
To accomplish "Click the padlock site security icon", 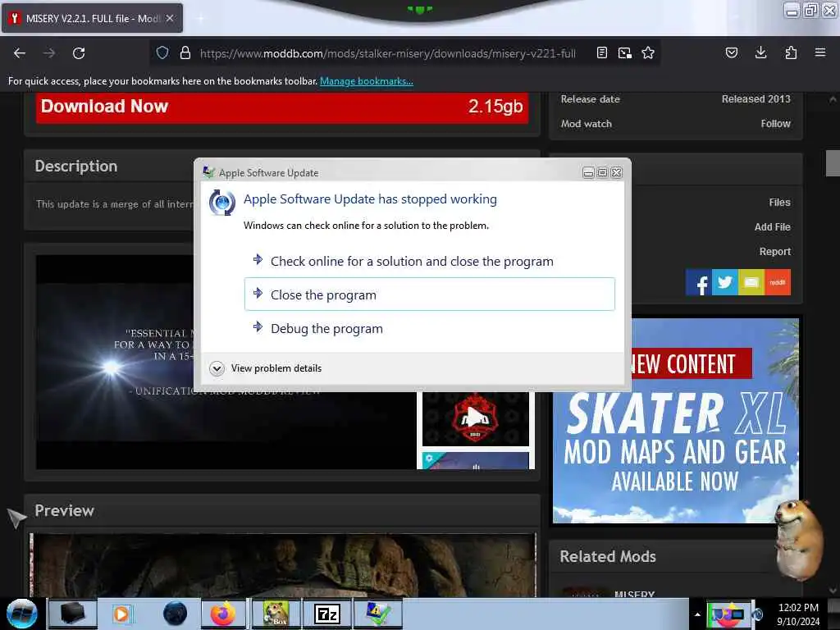I will (x=185, y=52).
